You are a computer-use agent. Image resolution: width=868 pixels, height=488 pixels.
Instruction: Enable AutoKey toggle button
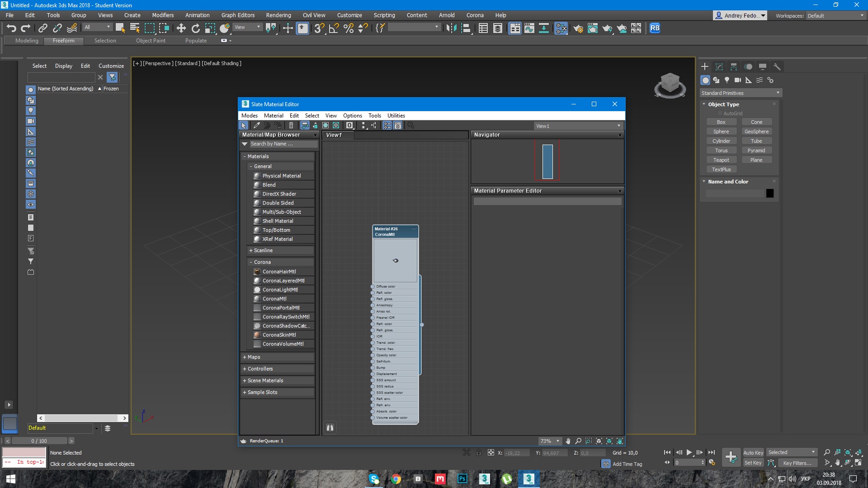753,452
